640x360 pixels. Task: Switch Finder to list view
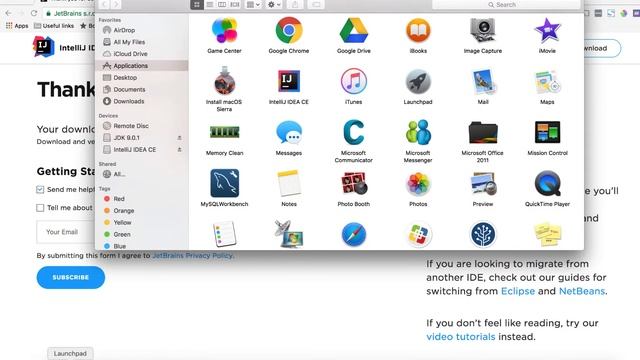pyautogui.click(x=209, y=4)
